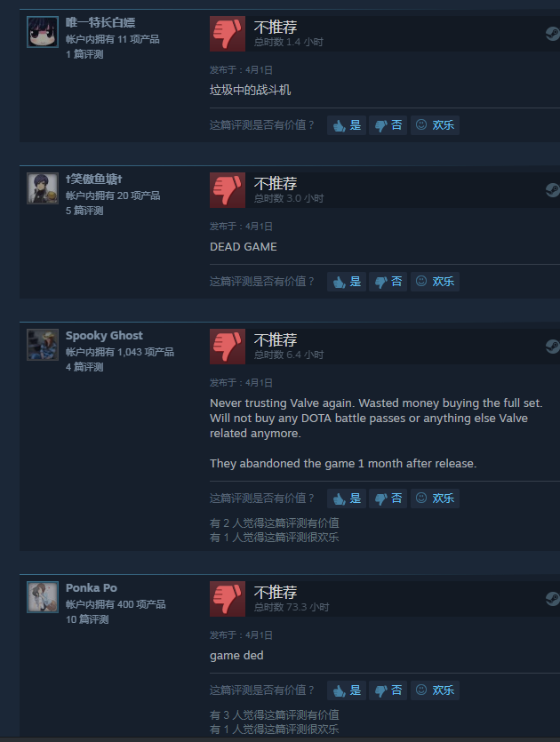Click the Steam logo on Ponka Po review
This screenshot has width=560, height=742.
coord(552,599)
